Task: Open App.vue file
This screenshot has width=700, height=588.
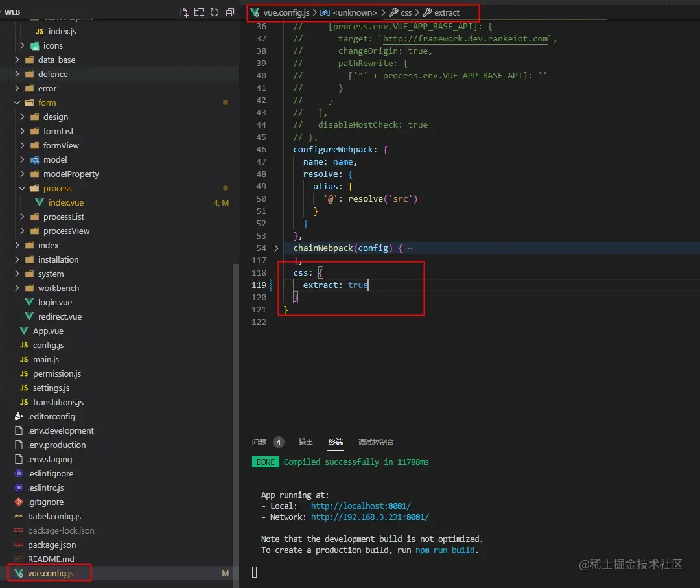Action: pyautogui.click(x=48, y=331)
